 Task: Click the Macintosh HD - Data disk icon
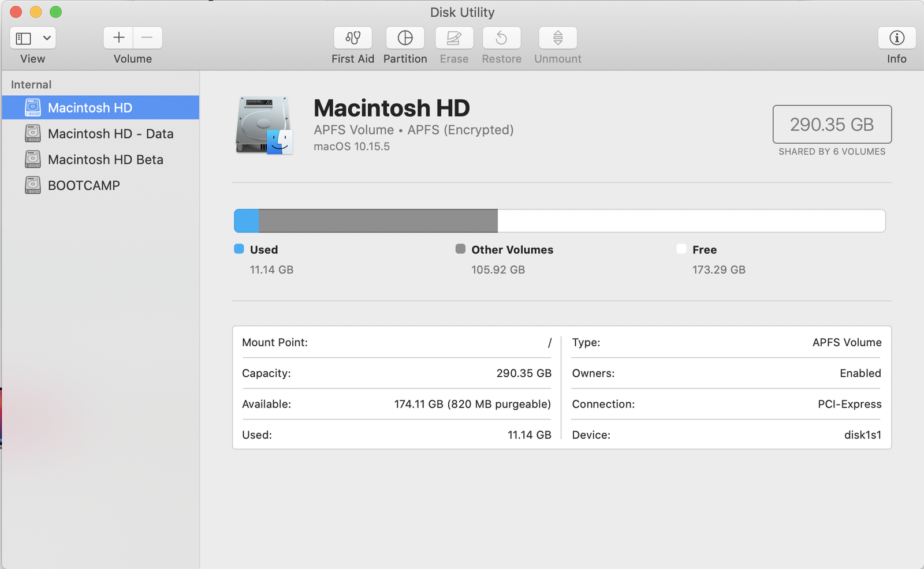pyautogui.click(x=33, y=133)
